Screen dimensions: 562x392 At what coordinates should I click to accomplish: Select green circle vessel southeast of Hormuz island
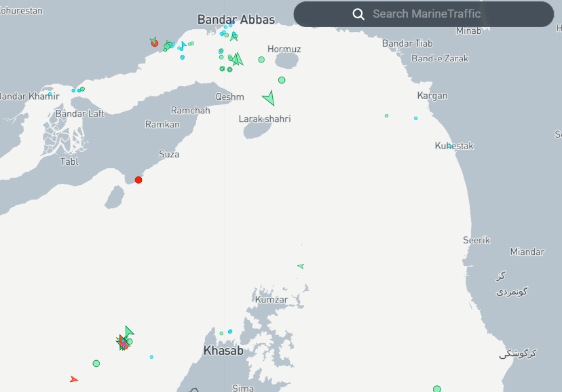(282, 80)
